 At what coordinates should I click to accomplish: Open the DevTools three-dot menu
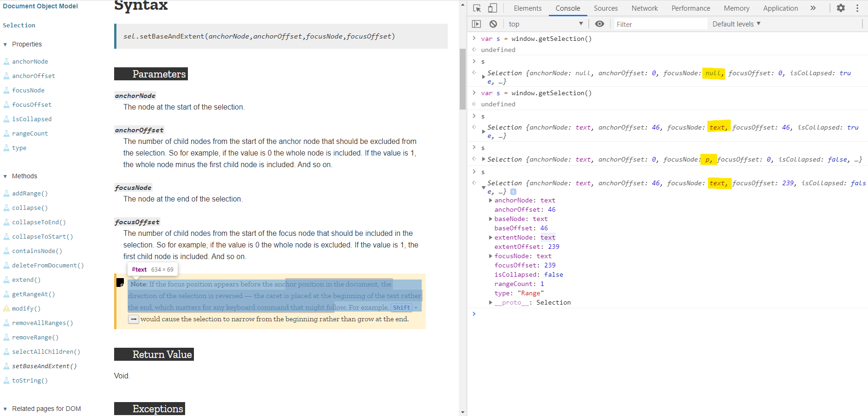click(x=857, y=8)
